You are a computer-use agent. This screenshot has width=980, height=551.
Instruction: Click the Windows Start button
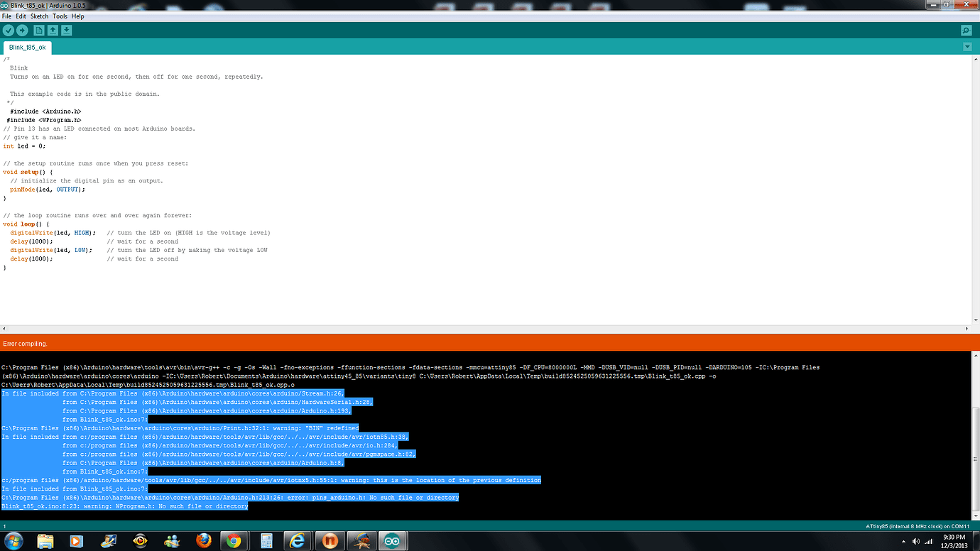[13, 540]
